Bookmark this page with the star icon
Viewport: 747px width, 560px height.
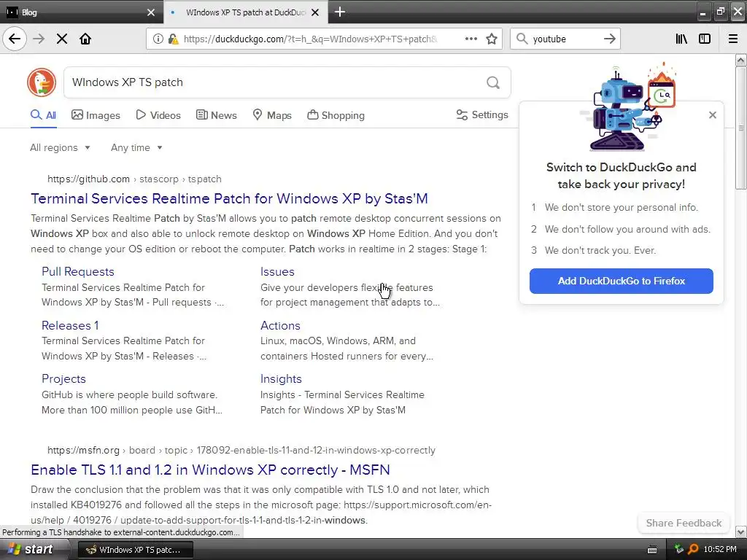click(492, 39)
